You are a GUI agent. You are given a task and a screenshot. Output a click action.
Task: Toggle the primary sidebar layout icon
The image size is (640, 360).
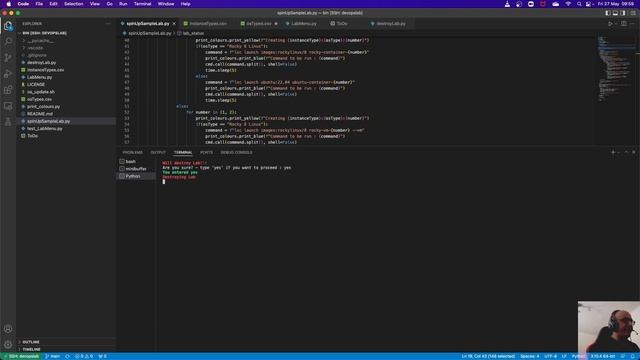pos(608,13)
